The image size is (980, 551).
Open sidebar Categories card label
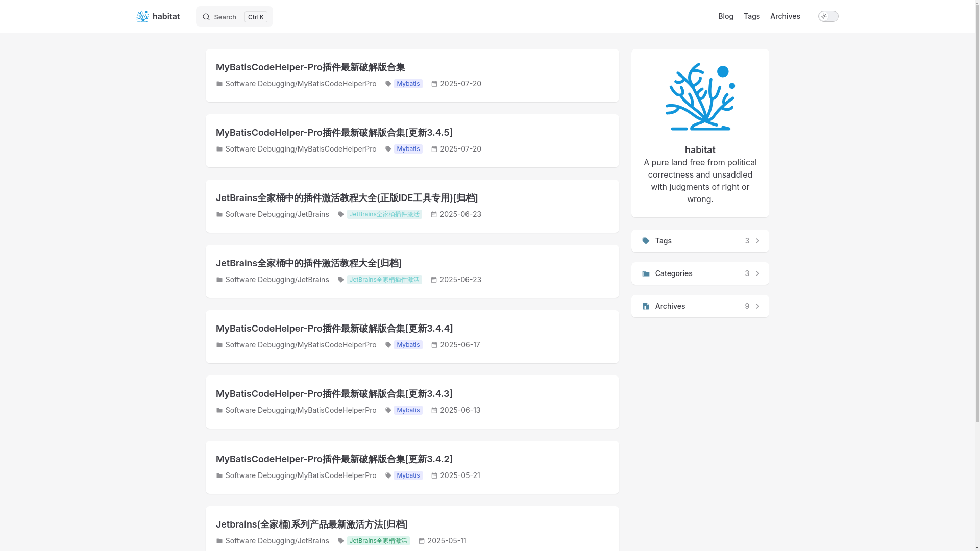(x=674, y=273)
